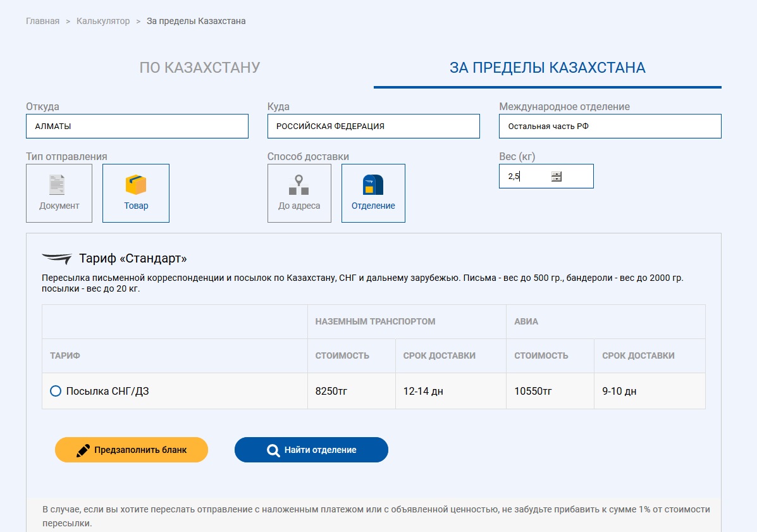Select the Документ shipment type icon

(x=59, y=185)
